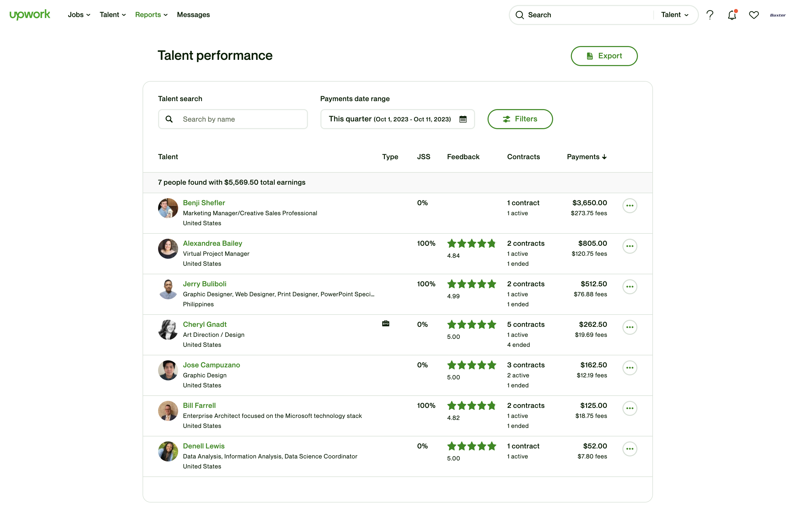Open Jerry Buliboli's profile link

[205, 284]
